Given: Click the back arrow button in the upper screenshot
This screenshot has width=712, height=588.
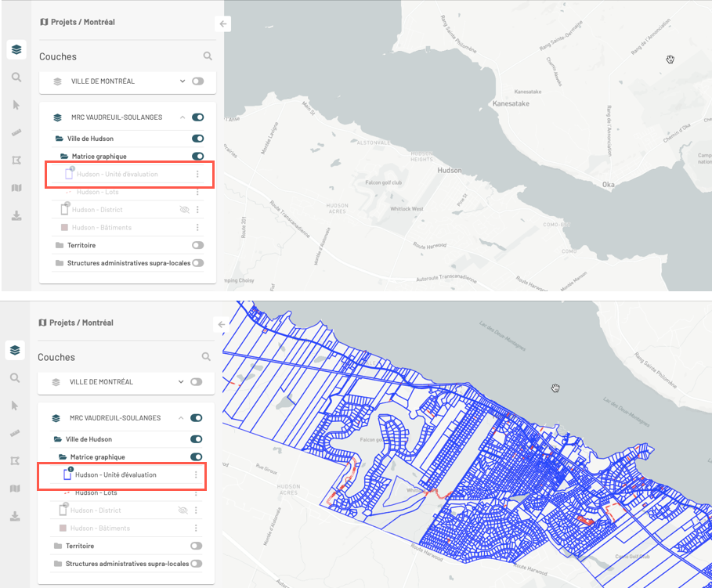Looking at the screenshot, I should coord(223,24).
